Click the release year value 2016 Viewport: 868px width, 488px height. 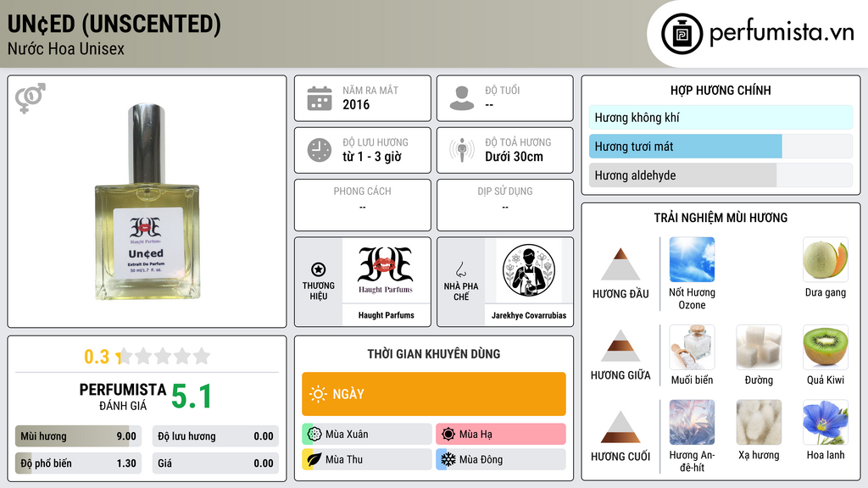tap(356, 104)
